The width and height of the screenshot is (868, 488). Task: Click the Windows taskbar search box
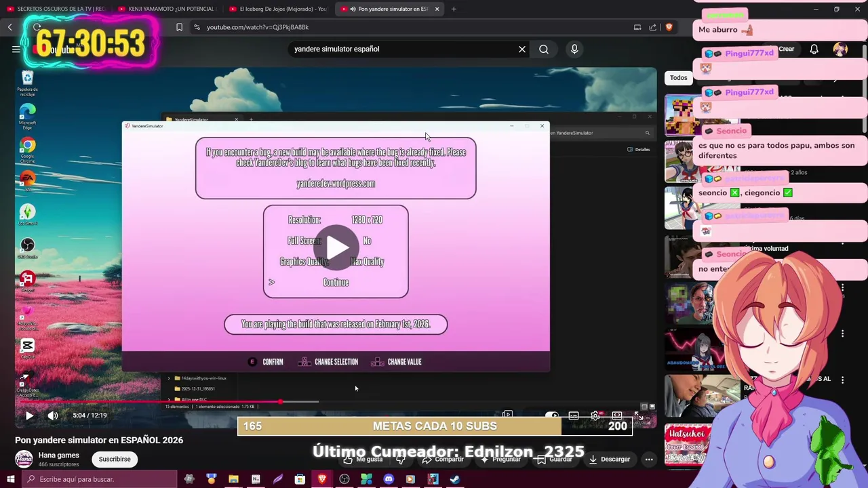99,479
